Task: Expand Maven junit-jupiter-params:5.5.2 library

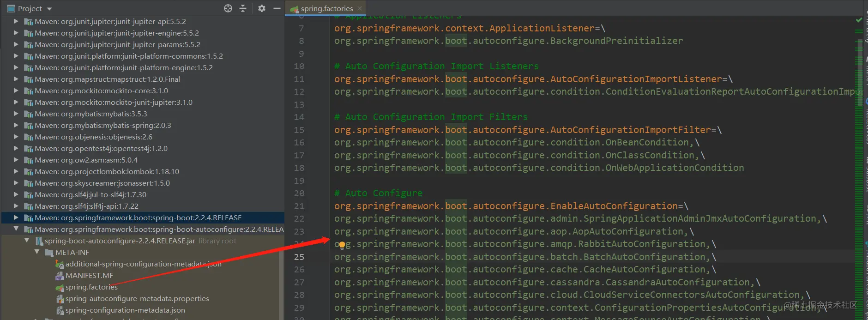Action: click(x=16, y=44)
